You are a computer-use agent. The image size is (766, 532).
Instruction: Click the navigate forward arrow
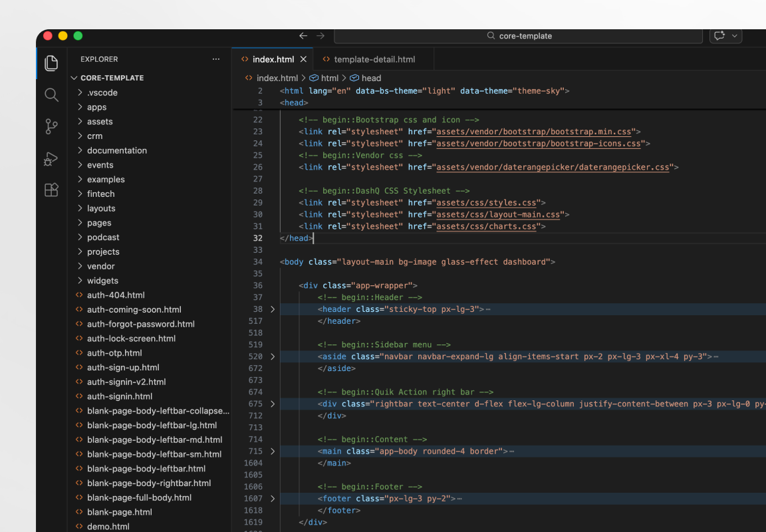coord(320,36)
